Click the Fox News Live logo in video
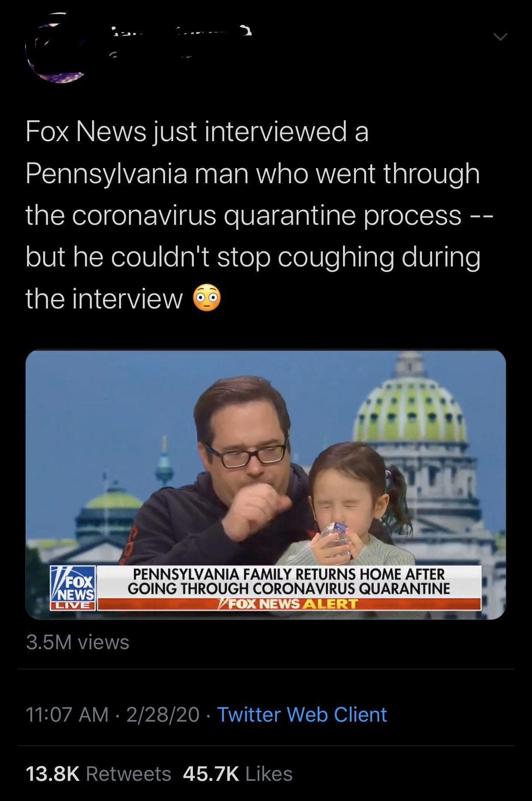 point(73,587)
